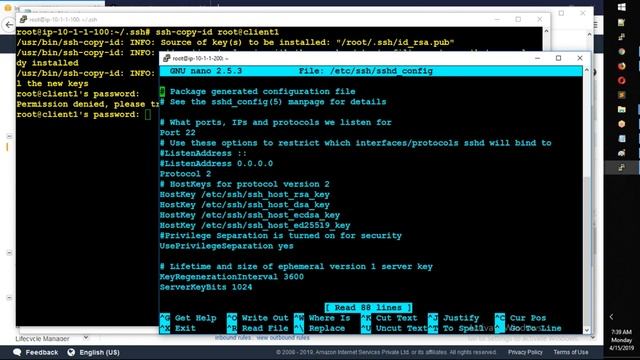Open Firefox from the taskbar
This screenshot has width=640, height=360.
pos(622,66)
